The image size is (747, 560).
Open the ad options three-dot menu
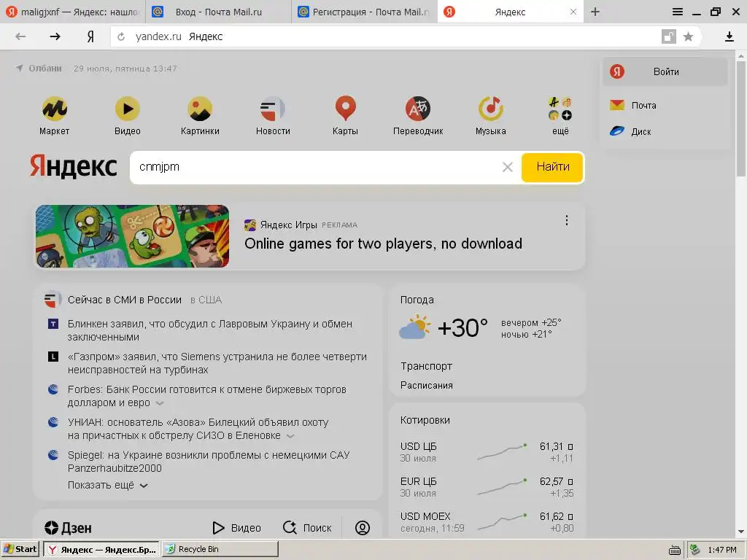(566, 220)
